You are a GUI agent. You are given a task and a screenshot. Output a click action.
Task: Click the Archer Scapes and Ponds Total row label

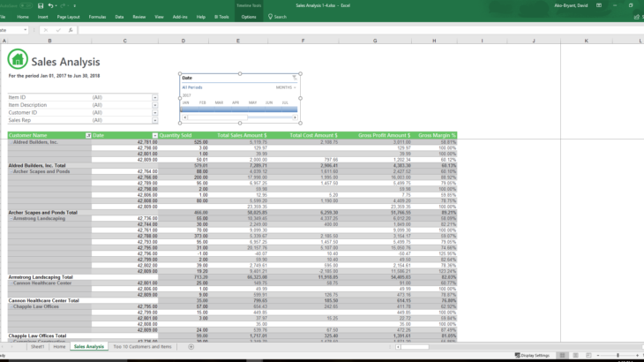(42, 213)
